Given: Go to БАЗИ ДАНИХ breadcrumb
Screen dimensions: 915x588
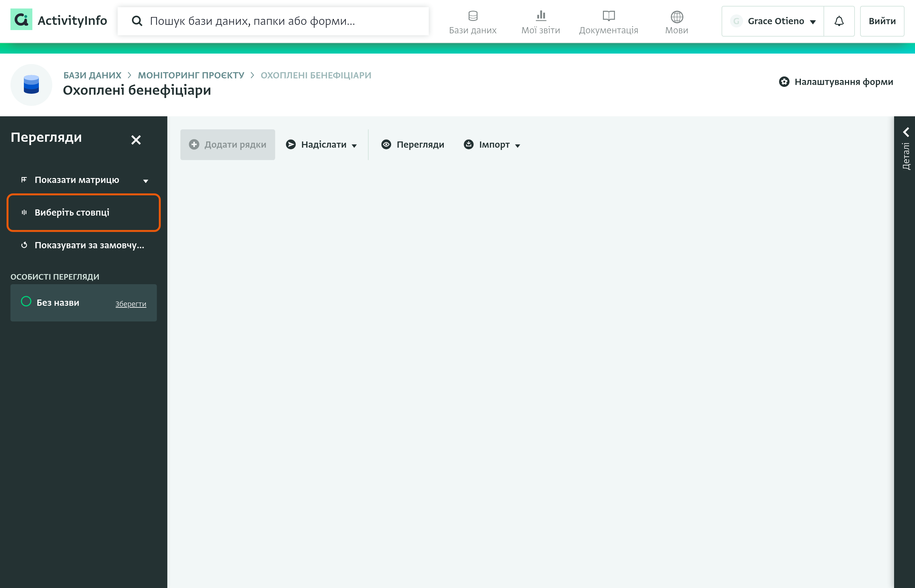Looking at the screenshot, I should coord(92,75).
